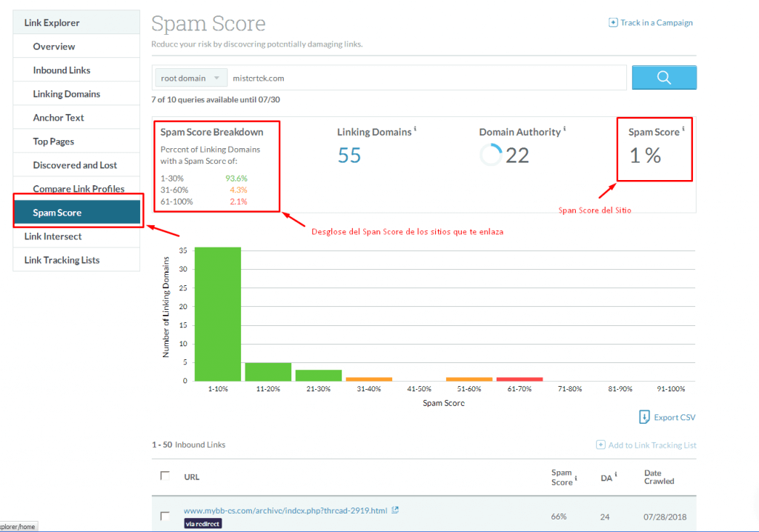Click the green 1-10% bar in chart
The width and height of the screenshot is (759, 532).
(x=217, y=314)
